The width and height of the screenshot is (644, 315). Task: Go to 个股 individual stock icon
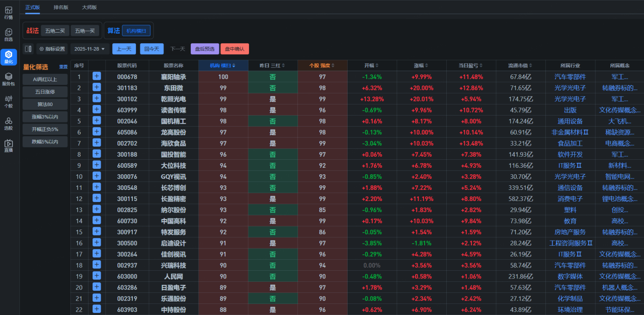click(x=9, y=101)
